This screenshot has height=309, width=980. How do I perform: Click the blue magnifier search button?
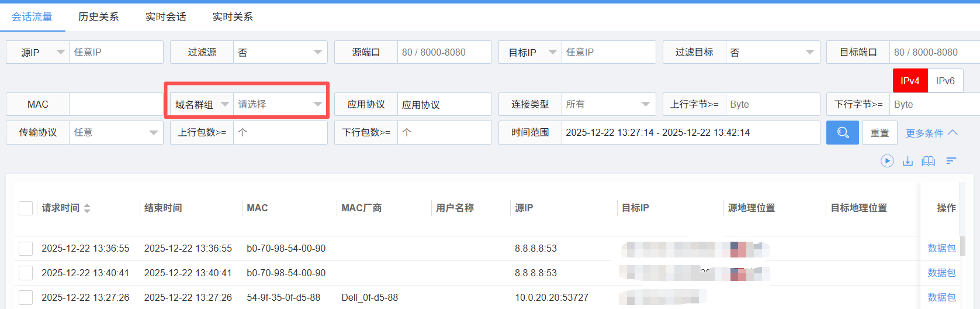842,133
